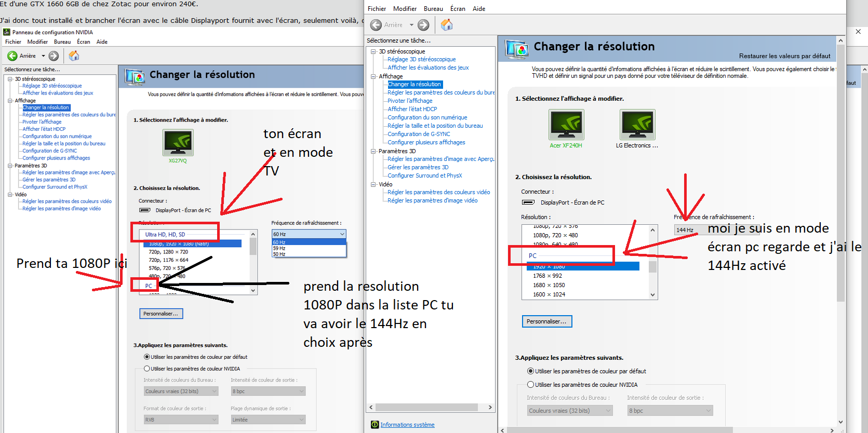The width and height of the screenshot is (868, 433).
Task: Open Afficher l'état HDCP in left window
Action: tap(44, 129)
